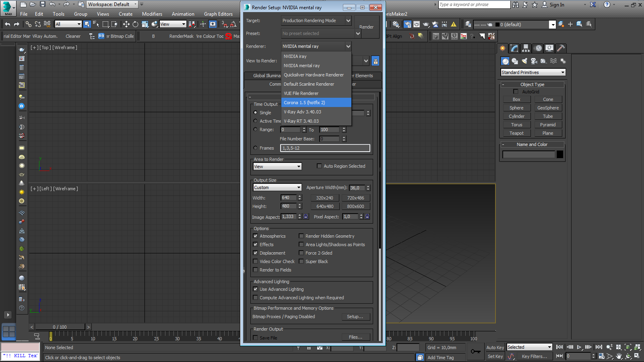Select Corona 1.5 (hotfix 2) renderer
This screenshot has height=362, width=644.
[x=316, y=103]
